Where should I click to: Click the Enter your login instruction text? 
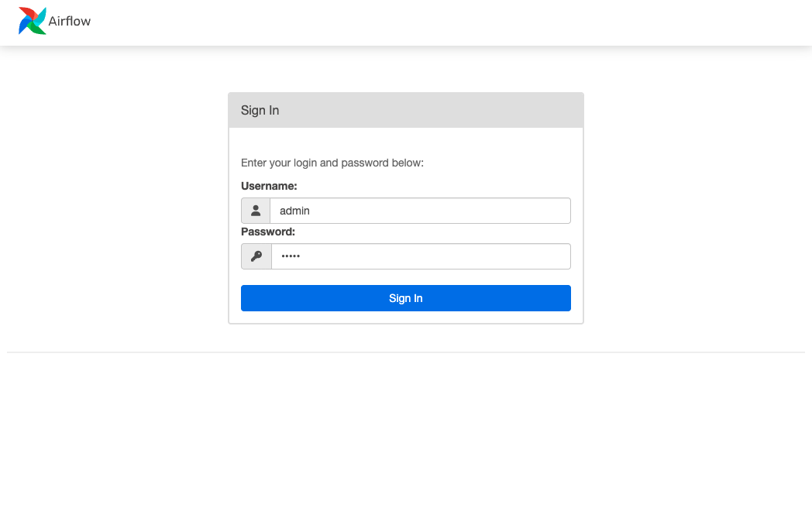pyautogui.click(x=332, y=163)
